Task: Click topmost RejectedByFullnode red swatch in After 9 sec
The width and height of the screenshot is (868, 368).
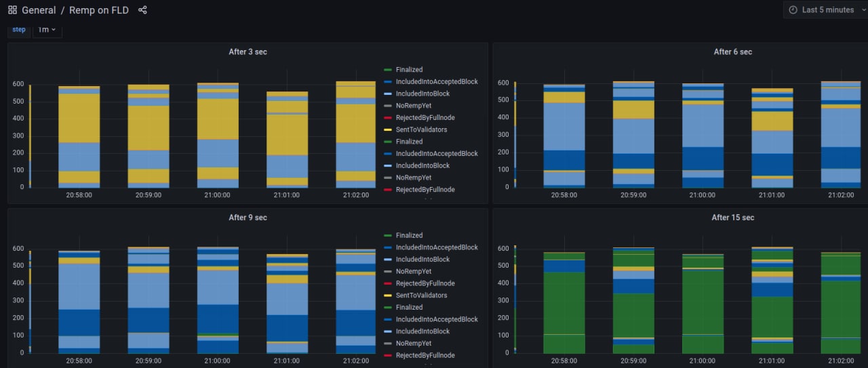Action: [x=388, y=283]
